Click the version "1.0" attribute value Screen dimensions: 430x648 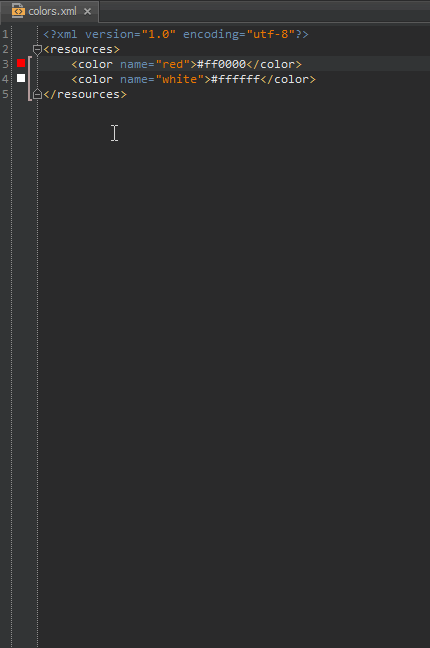coord(159,34)
